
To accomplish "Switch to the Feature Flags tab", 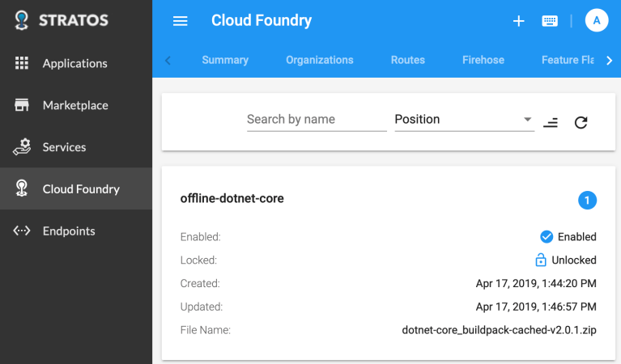I will [568, 60].
